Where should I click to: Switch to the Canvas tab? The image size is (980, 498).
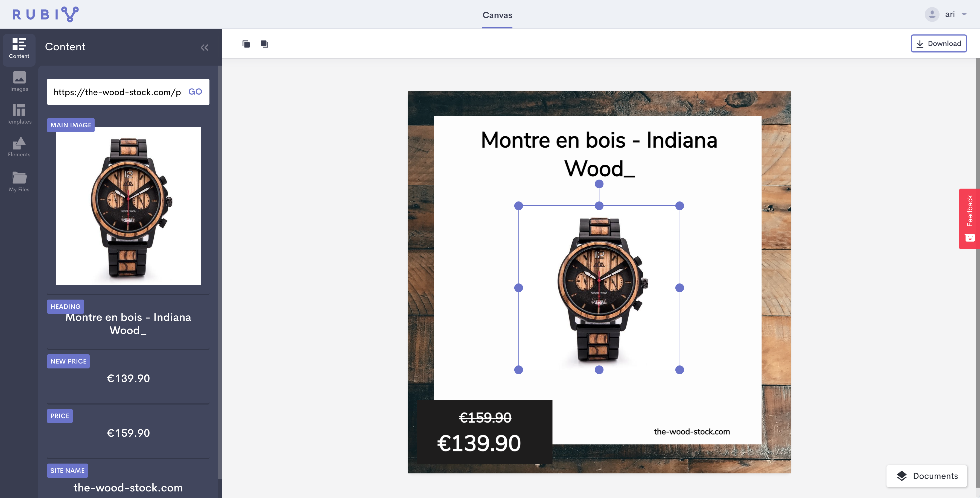pyautogui.click(x=497, y=15)
